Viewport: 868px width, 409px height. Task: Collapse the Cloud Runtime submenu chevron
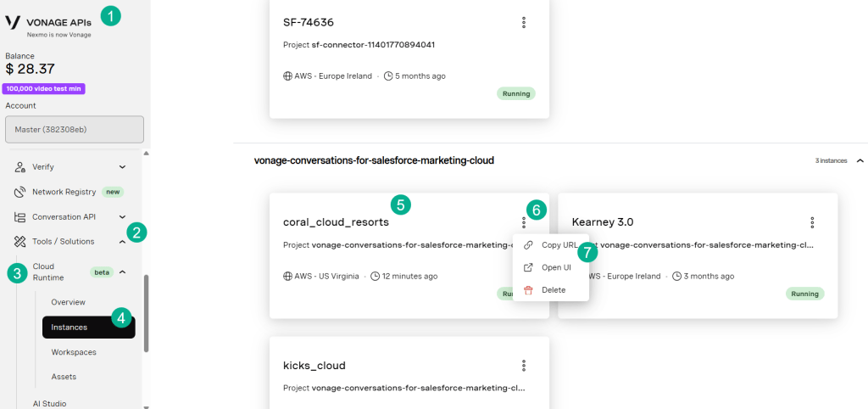click(122, 272)
